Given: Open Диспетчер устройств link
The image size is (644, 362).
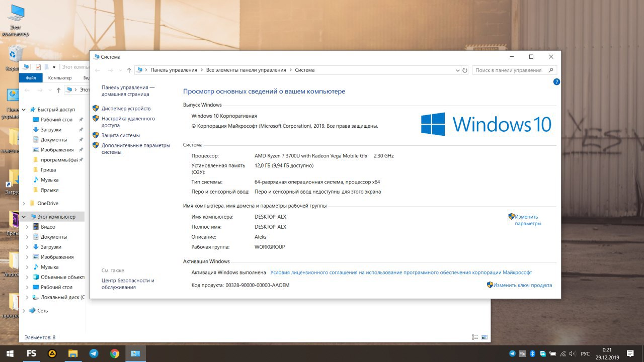Looking at the screenshot, I should (x=126, y=109).
